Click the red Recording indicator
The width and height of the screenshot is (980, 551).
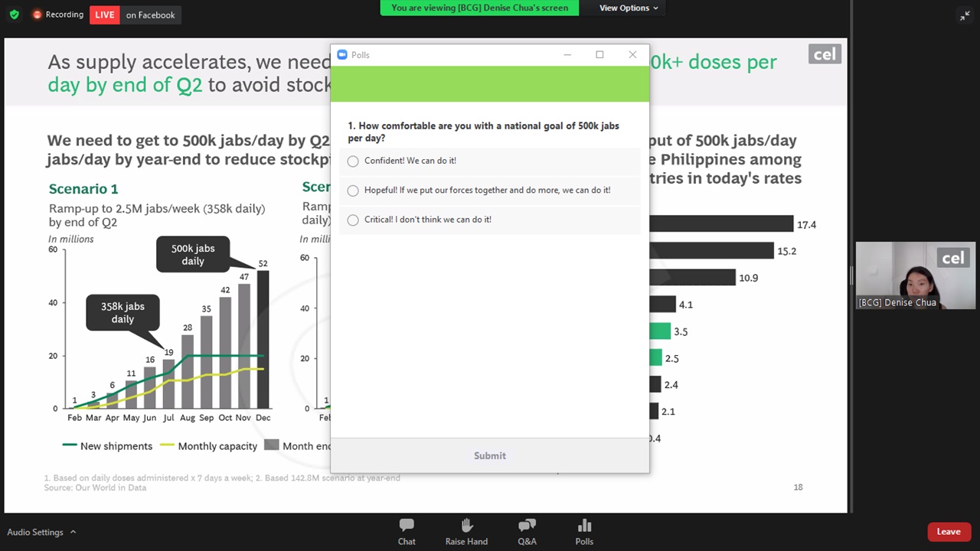[x=57, y=15]
